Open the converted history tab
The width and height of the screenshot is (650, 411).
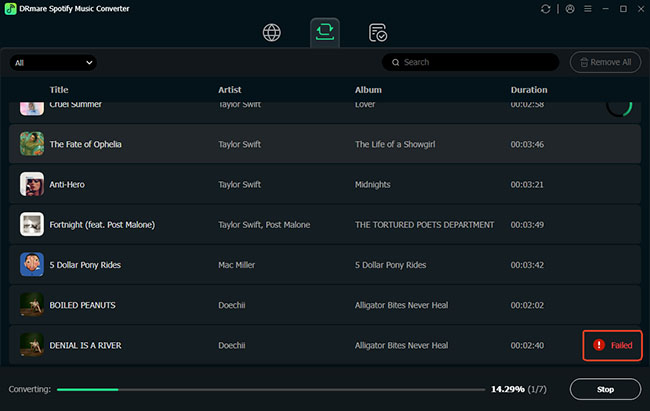(x=378, y=33)
